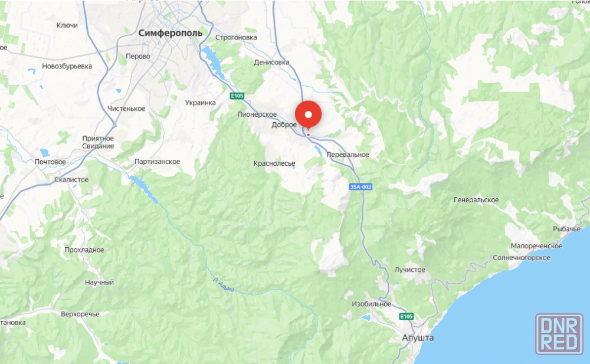Image resolution: width=590 pixels, height=364 pixels.
Task: Click the р. Альма river label
Action: click(224, 284)
